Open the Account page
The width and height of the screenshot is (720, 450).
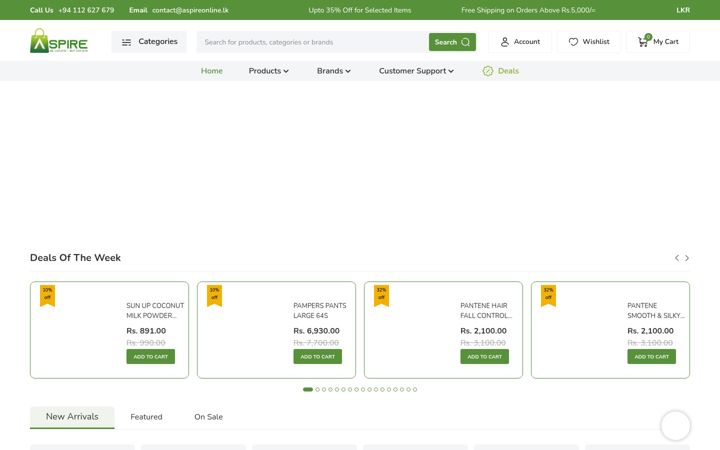[520, 42]
